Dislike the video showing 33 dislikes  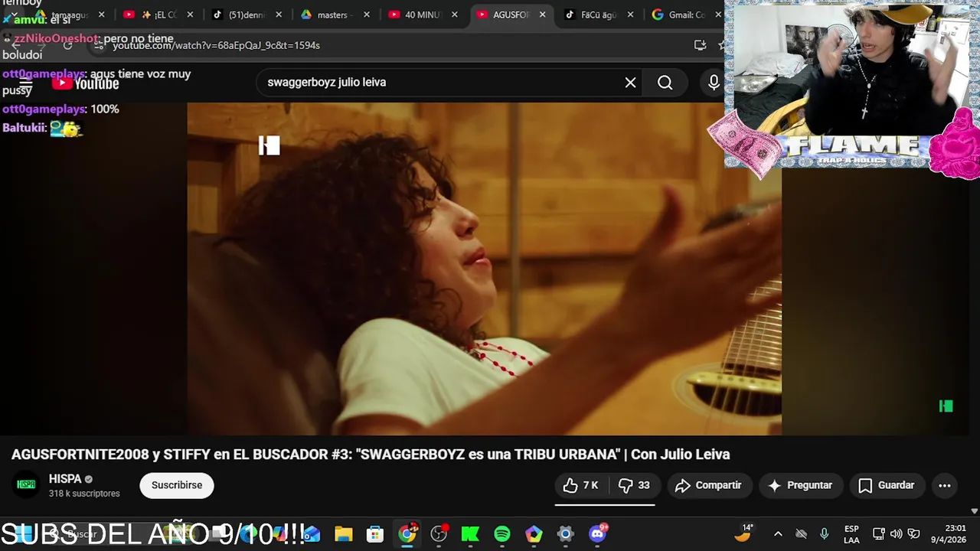[634, 485]
